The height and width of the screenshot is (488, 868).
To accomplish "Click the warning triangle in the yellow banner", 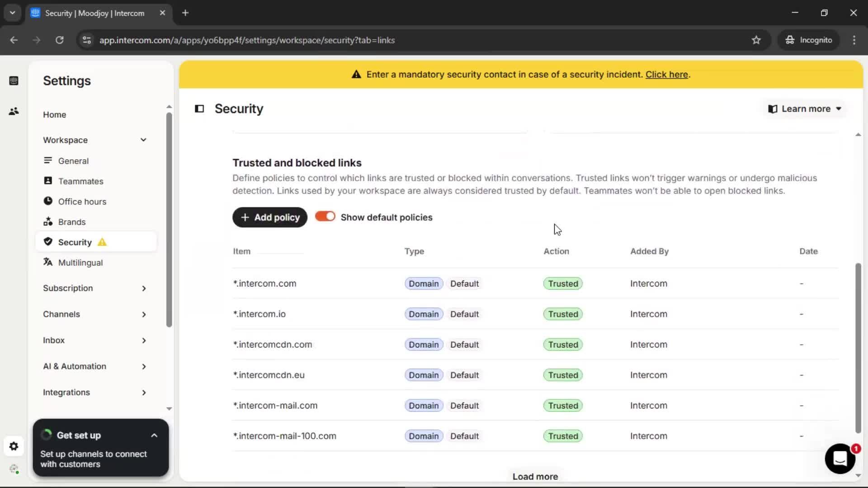I will [356, 75].
